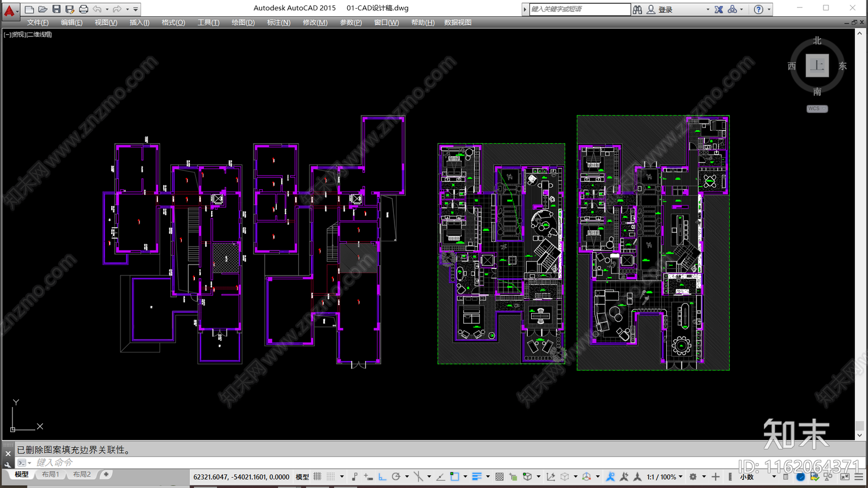Viewport: 868px width, 488px height.
Task: Open the 参数(P) menu
Action: 351,22
